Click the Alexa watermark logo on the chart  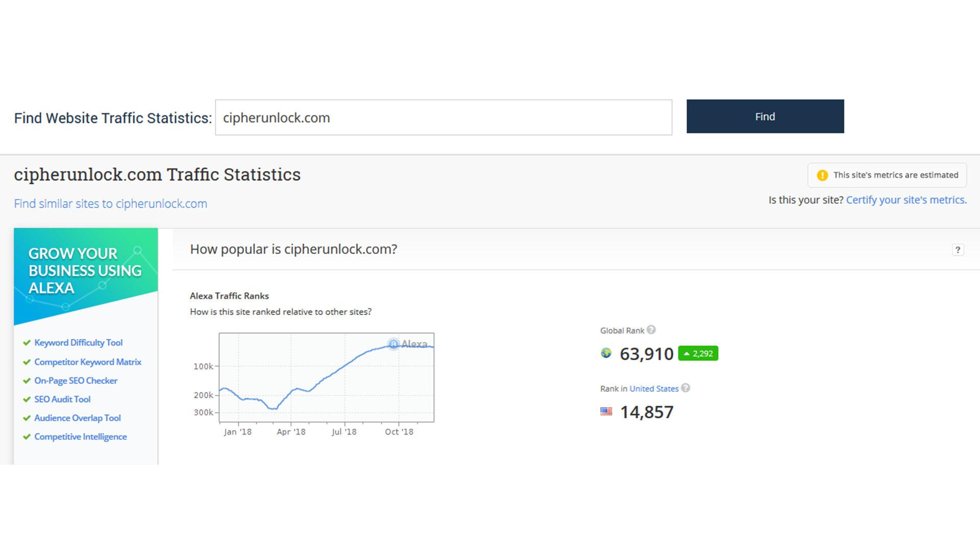(x=407, y=344)
